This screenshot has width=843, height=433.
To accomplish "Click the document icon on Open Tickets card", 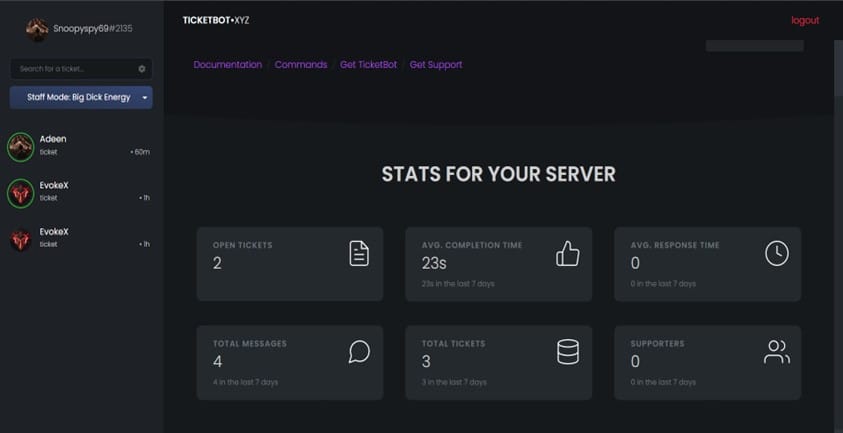I will pyautogui.click(x=359, y=253).
